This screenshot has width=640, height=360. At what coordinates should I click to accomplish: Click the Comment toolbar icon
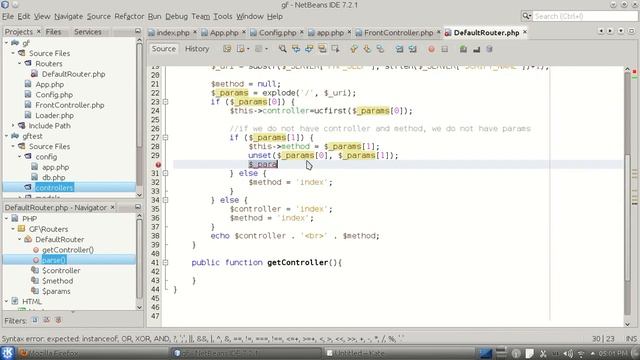coord(463,49)
